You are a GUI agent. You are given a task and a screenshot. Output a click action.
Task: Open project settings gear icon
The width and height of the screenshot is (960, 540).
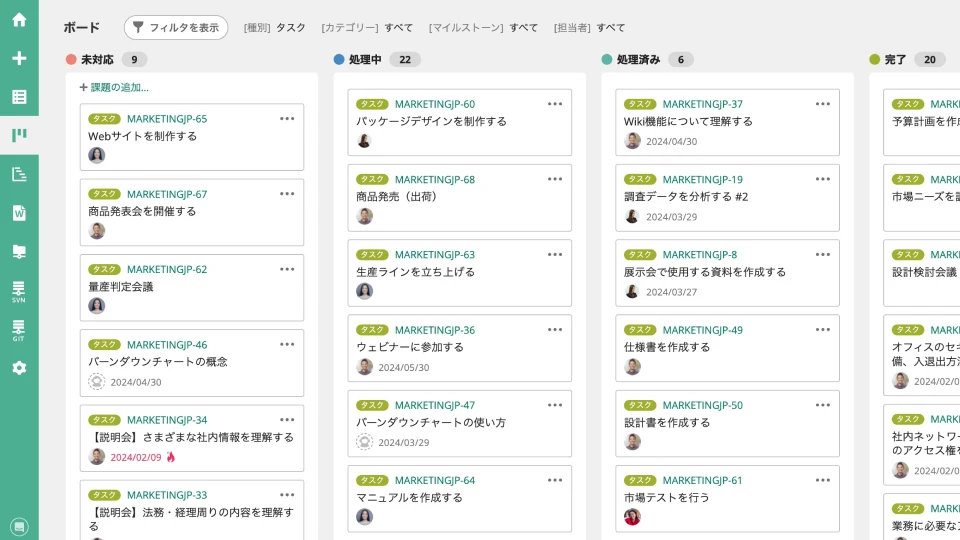[x=19, y=368]
